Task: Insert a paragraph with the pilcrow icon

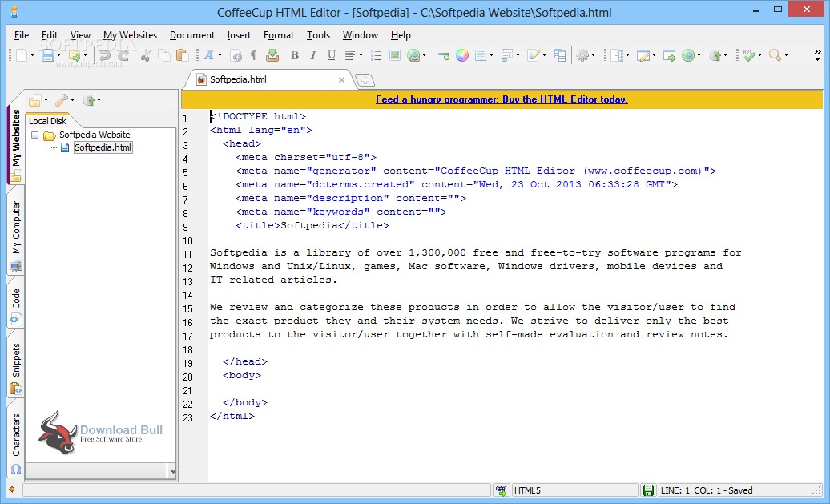Action: coord(253,55)
